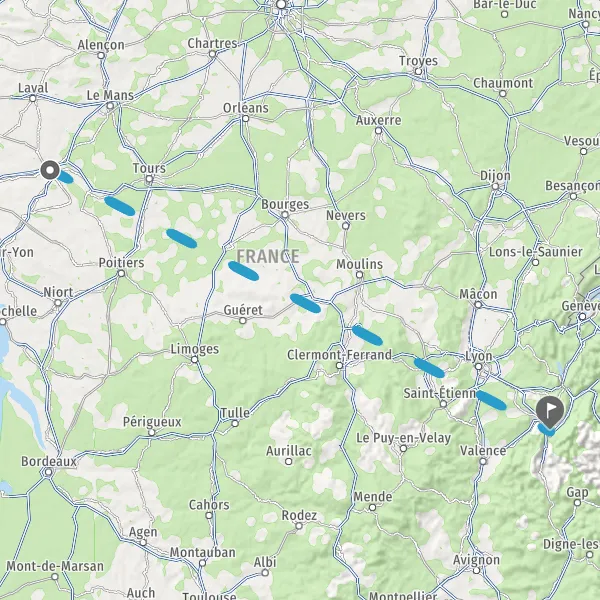Select the Poitiers city dot
Viewport: 600px width, 600px height.
tap(121, 273)
